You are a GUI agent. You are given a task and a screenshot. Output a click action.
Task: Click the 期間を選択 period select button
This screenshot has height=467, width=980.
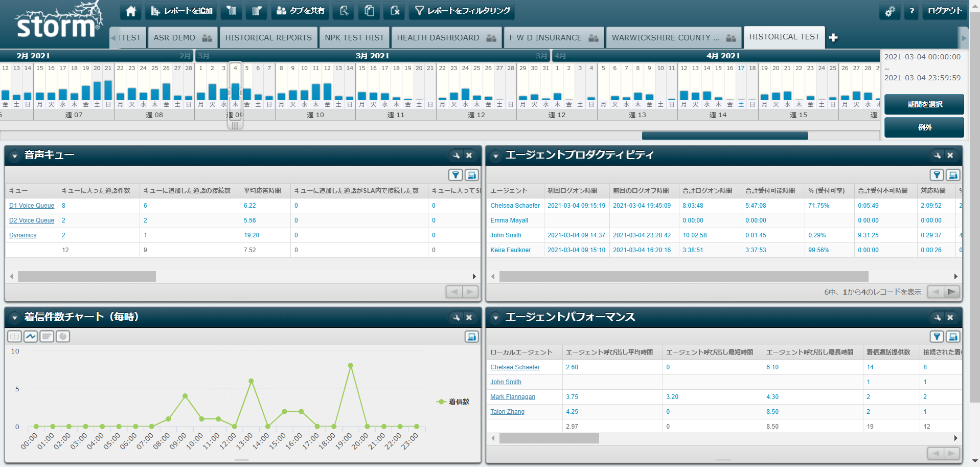[x=924, y=104]
